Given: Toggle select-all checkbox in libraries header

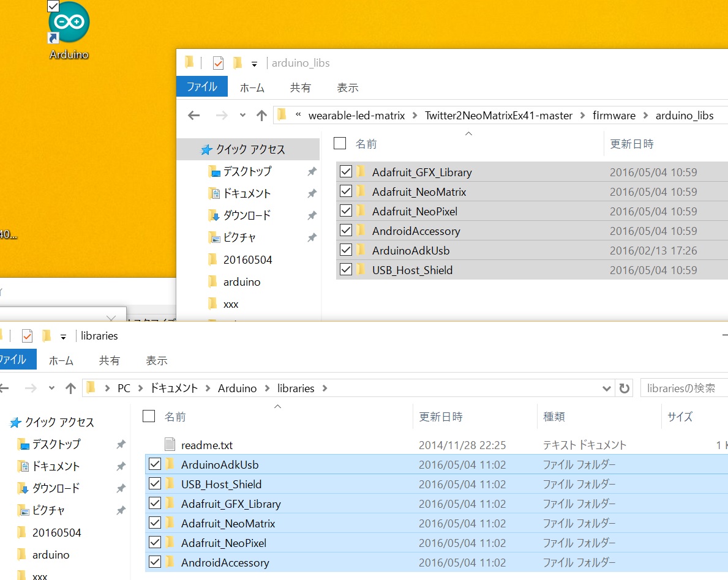Looking at the screenshot, I should pyautogui.click(x=149, y=417).
